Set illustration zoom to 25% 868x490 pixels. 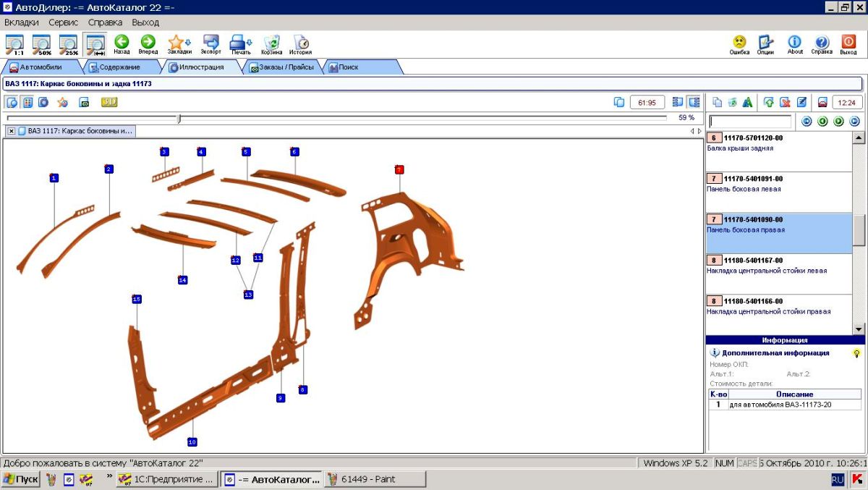[68, 45]
